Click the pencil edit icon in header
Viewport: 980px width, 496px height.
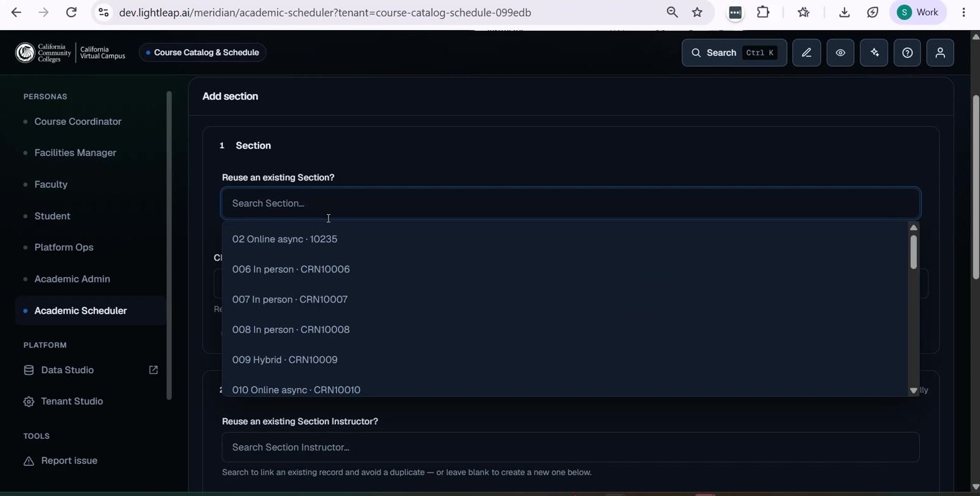click(806, 53)
